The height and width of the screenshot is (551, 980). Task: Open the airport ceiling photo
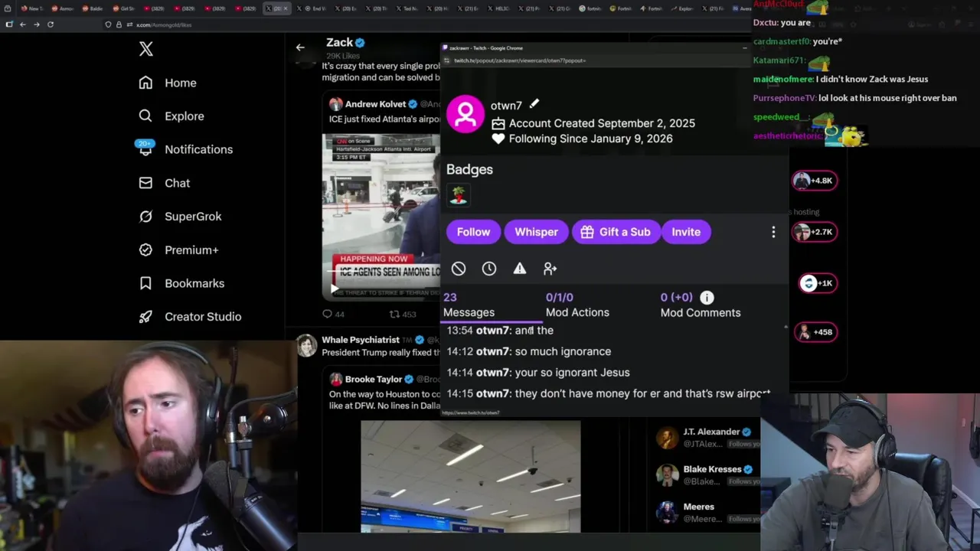(471, 476)
